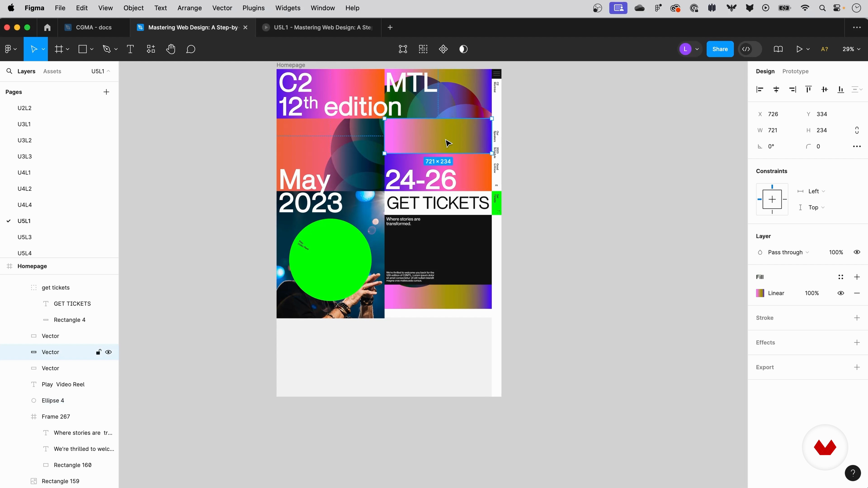
Task: Click the Home icon in tab bar
Action: click(47, 27)
